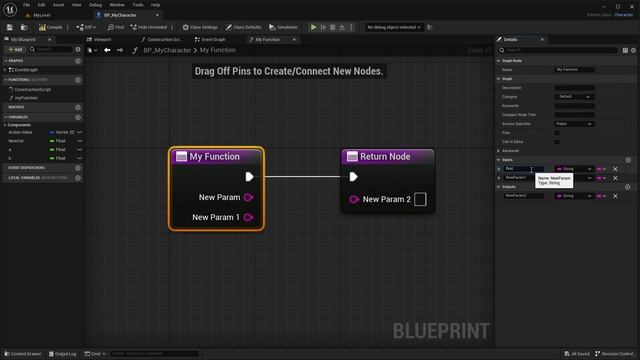The width and height of the screenshot is (640, 360).
Task: Click the eject icon in play controls
Action: [342, 27]
